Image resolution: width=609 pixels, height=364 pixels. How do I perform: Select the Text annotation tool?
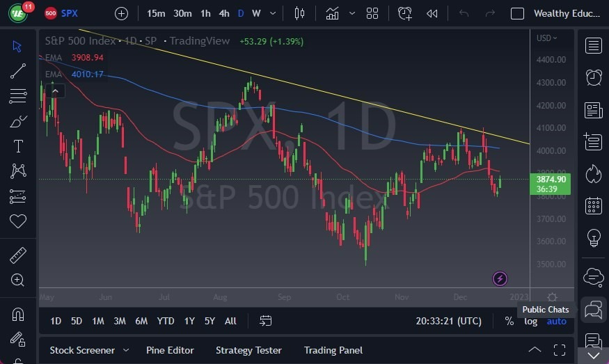click(x=18, y=146)
